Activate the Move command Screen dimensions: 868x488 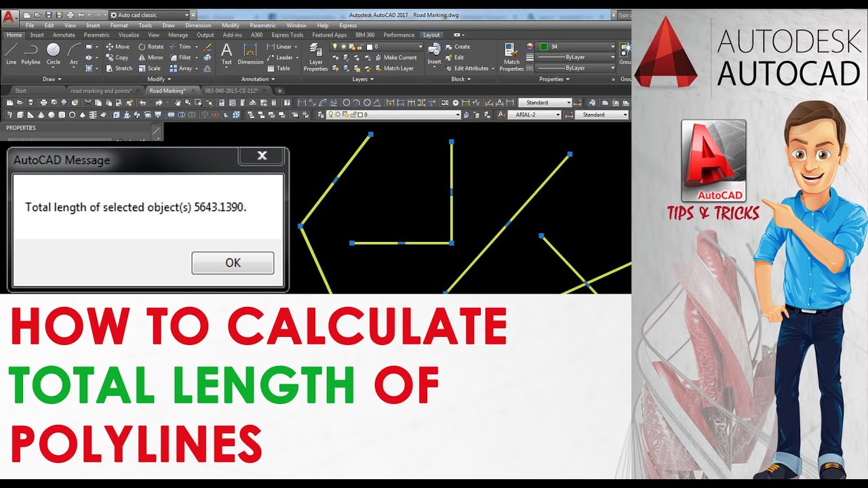[117, 47]
